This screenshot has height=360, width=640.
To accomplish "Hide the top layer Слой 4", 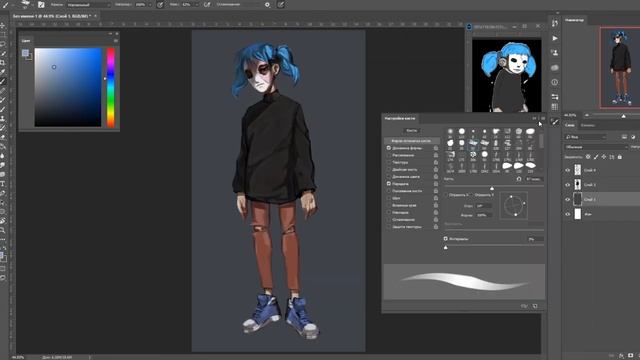I will pyautogui.click(x=568, y=170).
